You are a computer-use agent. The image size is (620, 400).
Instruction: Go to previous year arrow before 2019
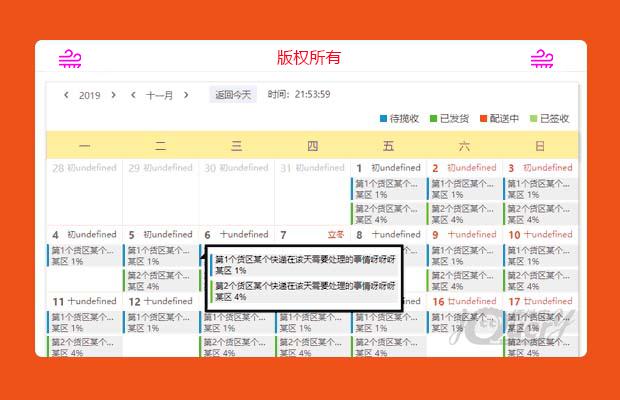point(67,96)
